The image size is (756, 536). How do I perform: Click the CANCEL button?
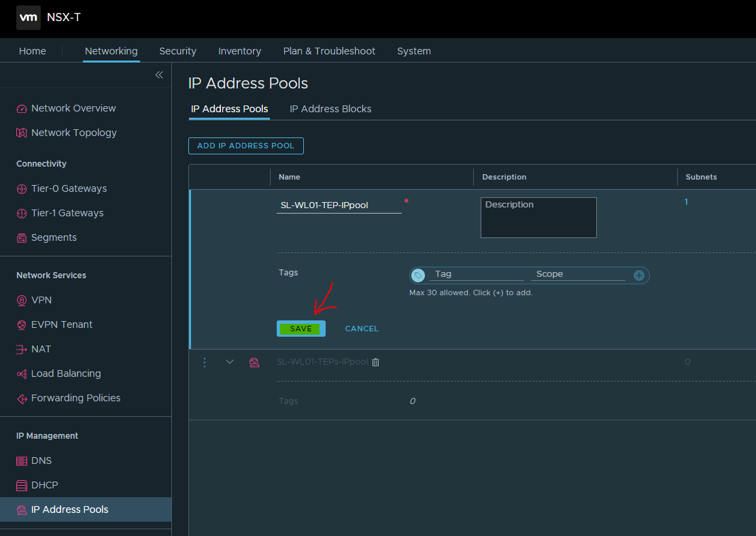(362, 329)
